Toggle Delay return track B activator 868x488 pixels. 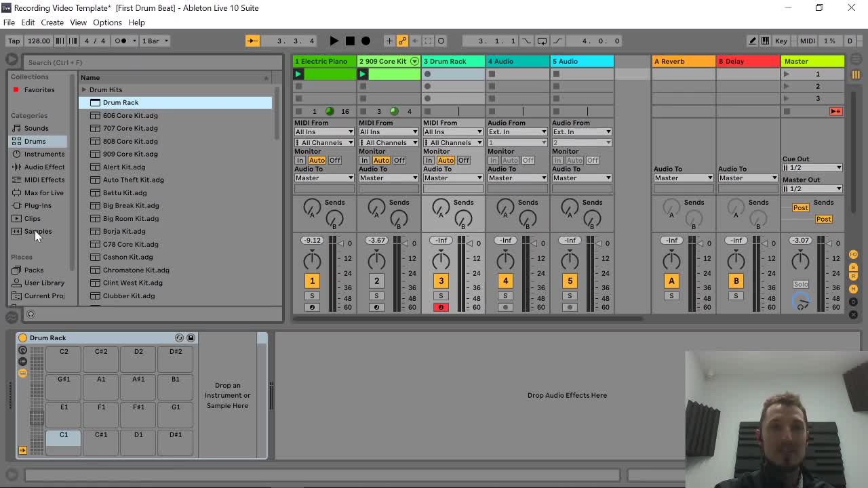click(736, 281)
